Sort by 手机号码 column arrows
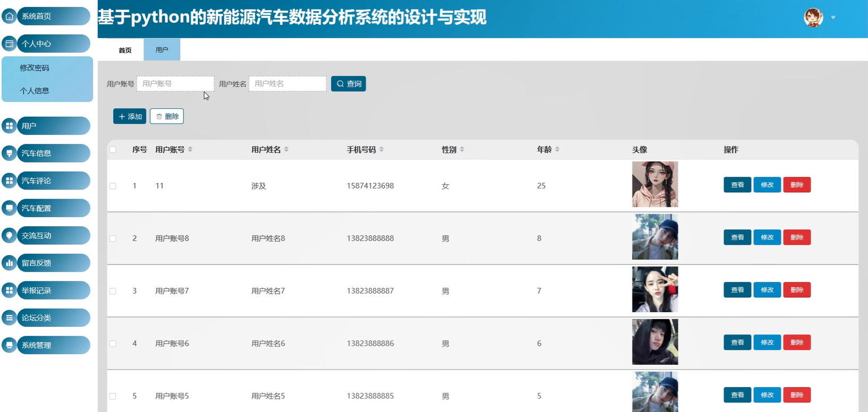 click(x=382, y=150)
